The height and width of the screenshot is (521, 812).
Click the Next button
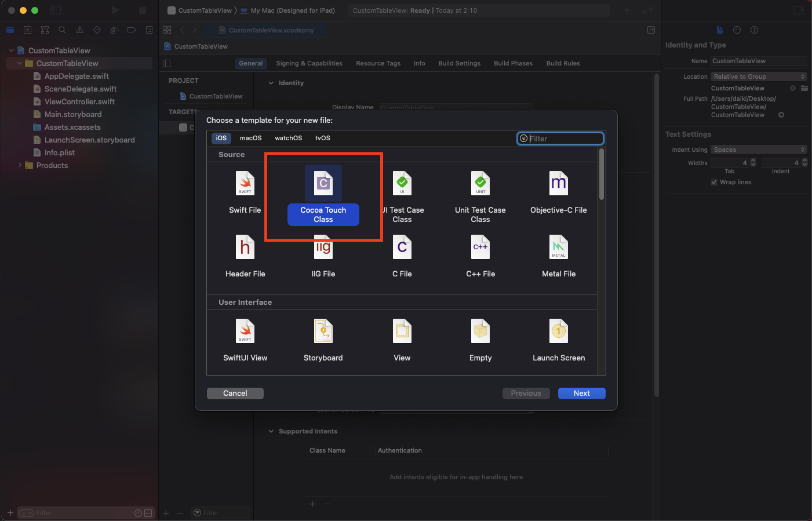(582, 393)
